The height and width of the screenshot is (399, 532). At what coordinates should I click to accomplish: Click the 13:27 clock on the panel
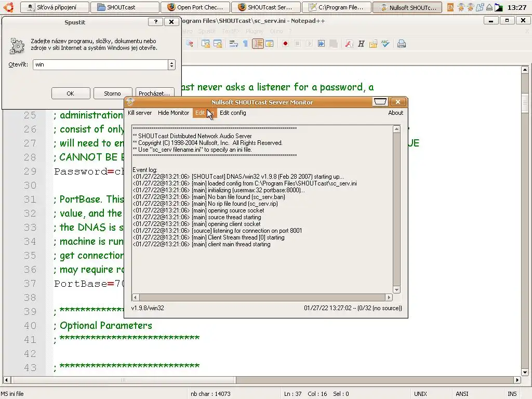[517, 7]
